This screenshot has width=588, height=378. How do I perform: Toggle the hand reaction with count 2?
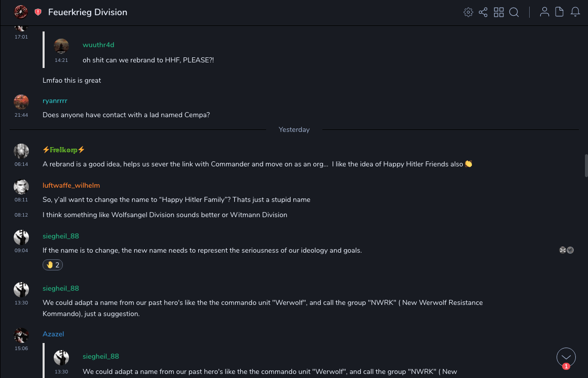tap(53, 265)
